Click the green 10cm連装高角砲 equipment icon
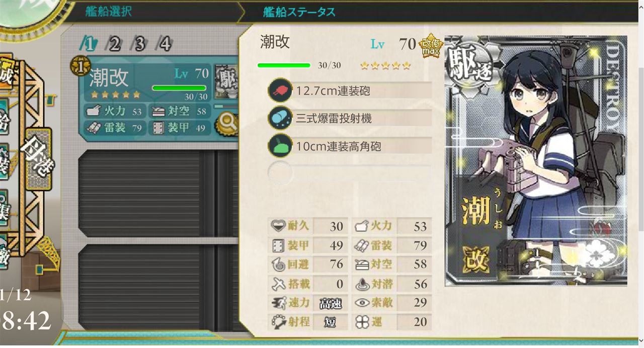The image size is (644, 348). (x=279, y=146)
